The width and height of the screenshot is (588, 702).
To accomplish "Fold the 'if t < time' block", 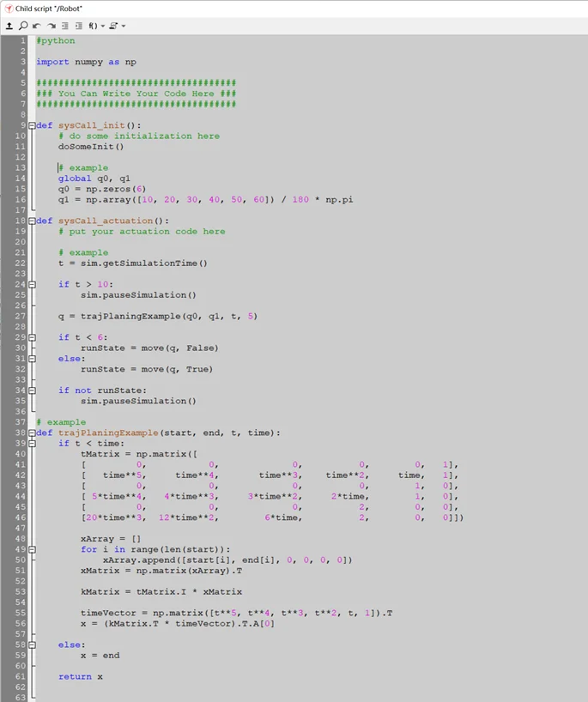I will coord(32,444).
